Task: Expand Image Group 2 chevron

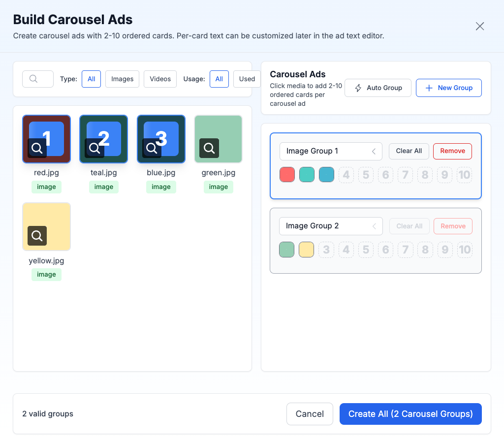Action: click(374, 226)
